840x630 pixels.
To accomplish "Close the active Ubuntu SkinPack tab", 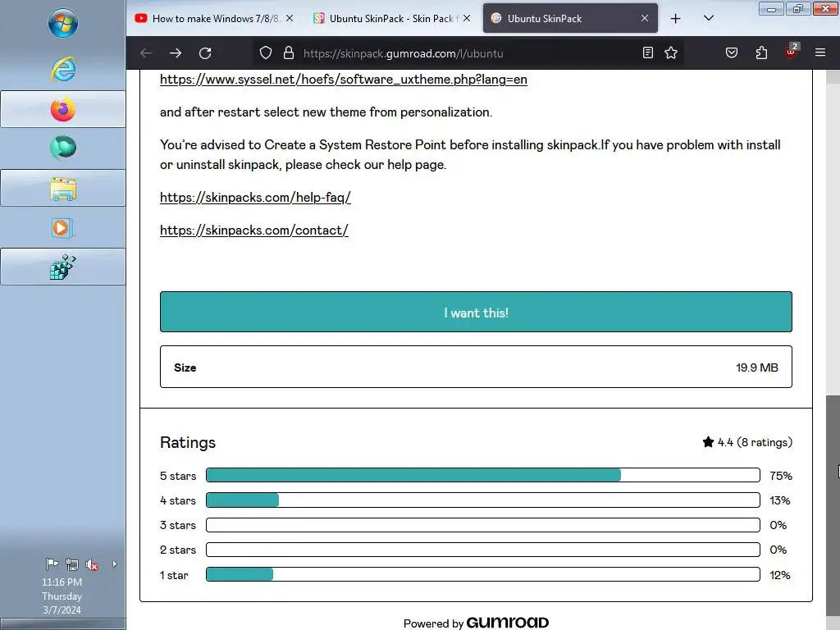I will (645, 18).
